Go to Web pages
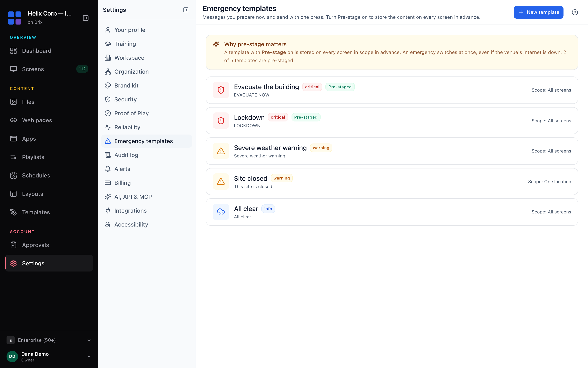Image resolution: width=588 pixels, height=368 pixels. (49, 120)
